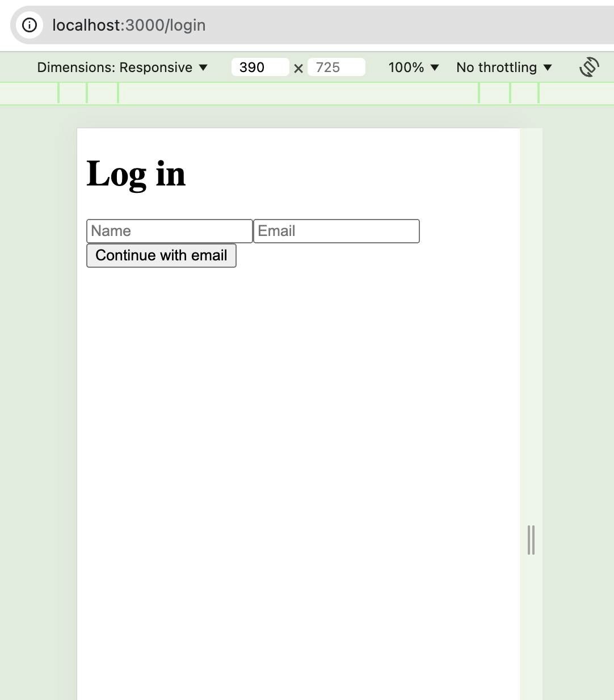Click the viewport width field showing 390
614x700 pixels.
(260, 68)
